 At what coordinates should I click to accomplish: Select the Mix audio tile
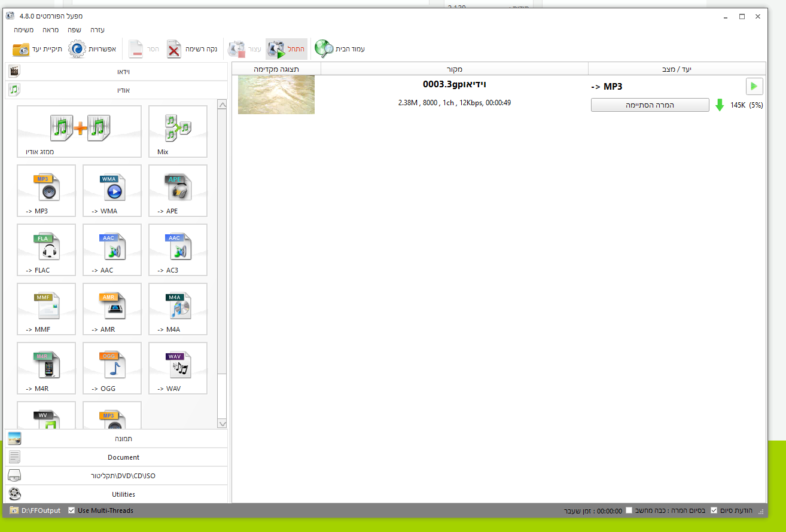click(178, 132)
